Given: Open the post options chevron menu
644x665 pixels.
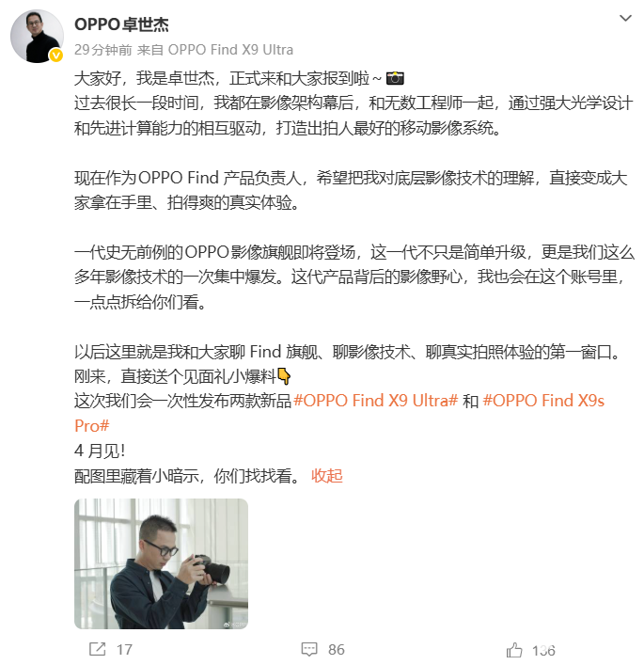Looking at the screenshot, I should pos(625,18).
